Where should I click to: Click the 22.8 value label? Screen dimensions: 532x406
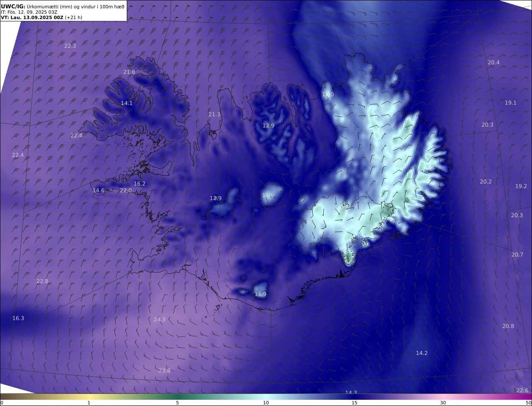click(42, 281)
